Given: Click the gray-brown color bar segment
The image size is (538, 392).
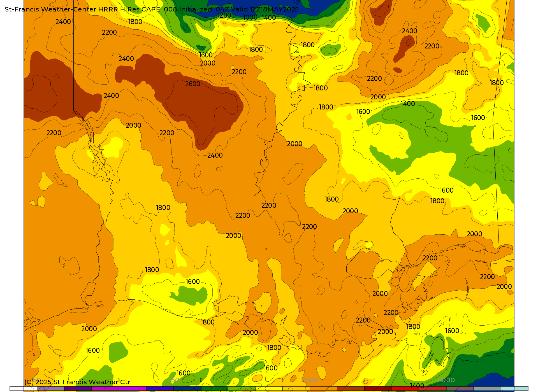Looking at the screenshot, I should (x=460, y=389).
